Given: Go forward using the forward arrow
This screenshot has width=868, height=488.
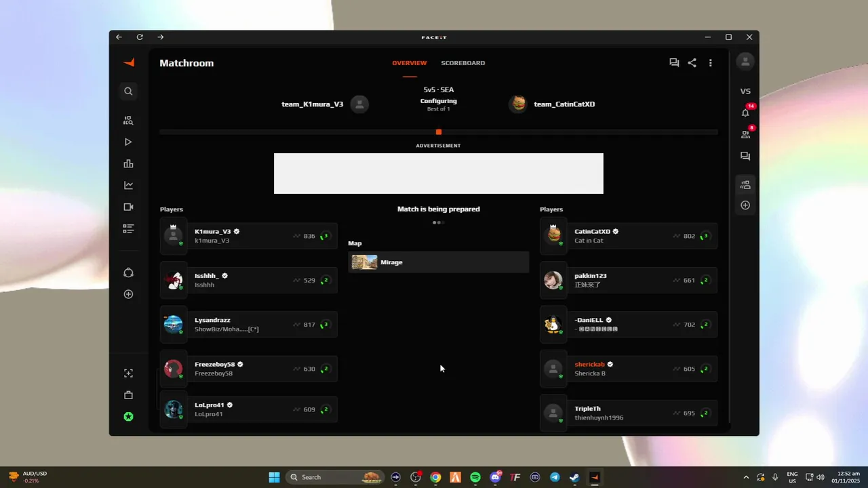Looking at the screenshot, I should [161, 37].
